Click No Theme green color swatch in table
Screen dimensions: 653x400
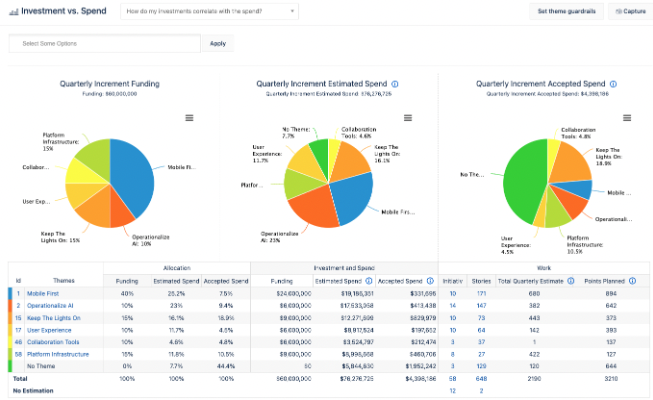(x=10, y=366)
